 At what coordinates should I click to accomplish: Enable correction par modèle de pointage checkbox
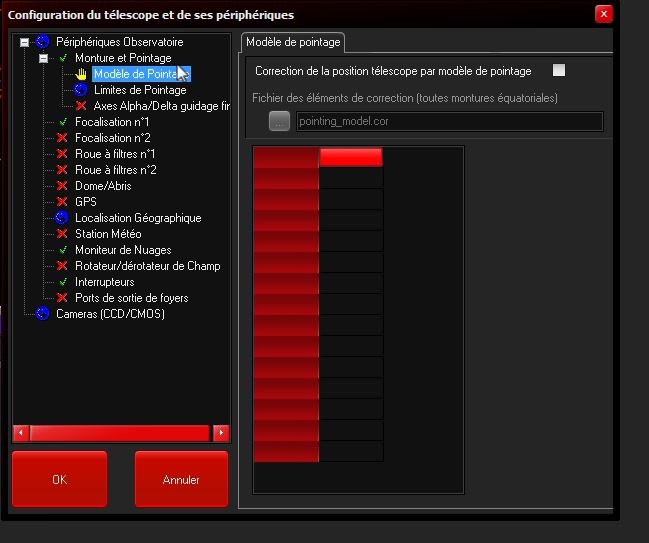tap(559, 70)
